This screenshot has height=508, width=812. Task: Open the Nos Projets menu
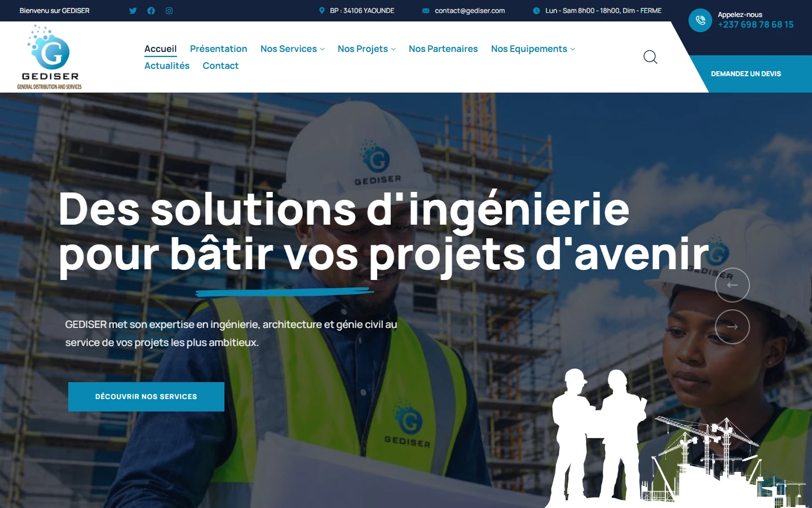tap(363, 49)
